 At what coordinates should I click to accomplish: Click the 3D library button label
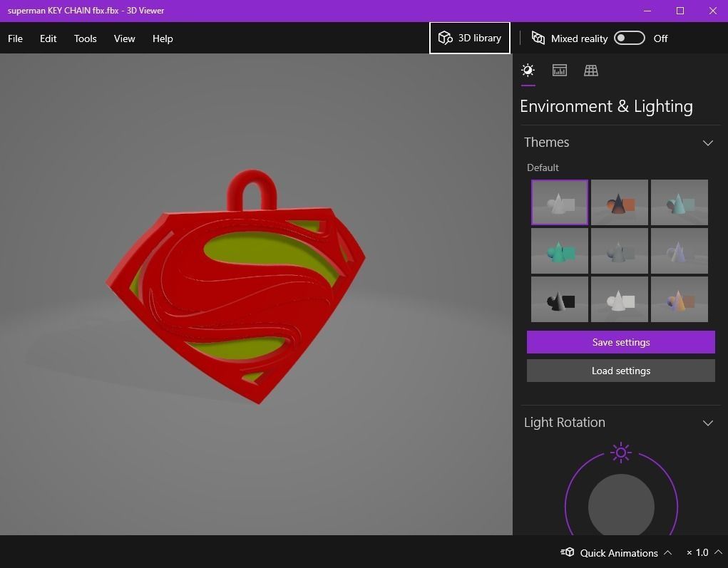(x=480, y=38)
